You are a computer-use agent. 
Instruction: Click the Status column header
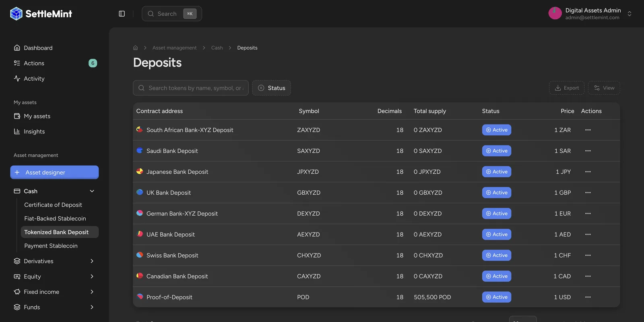point(491,111)
